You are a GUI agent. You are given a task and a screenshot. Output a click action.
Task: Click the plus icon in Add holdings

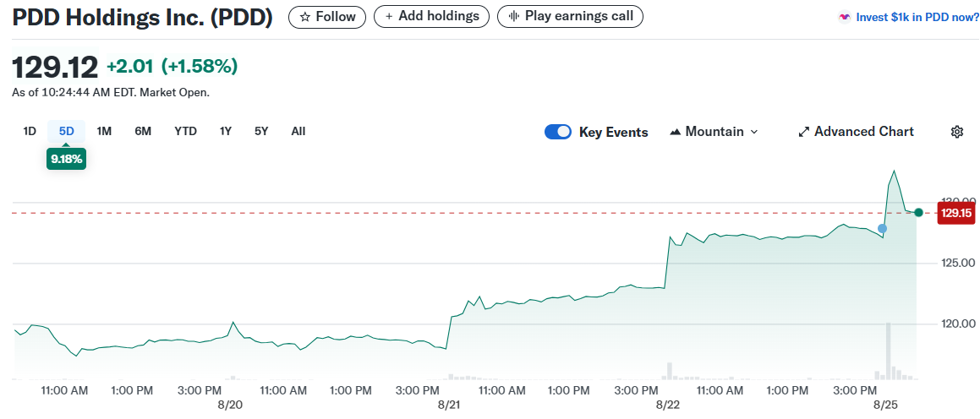pyautogui.click(x=389, y=16)
